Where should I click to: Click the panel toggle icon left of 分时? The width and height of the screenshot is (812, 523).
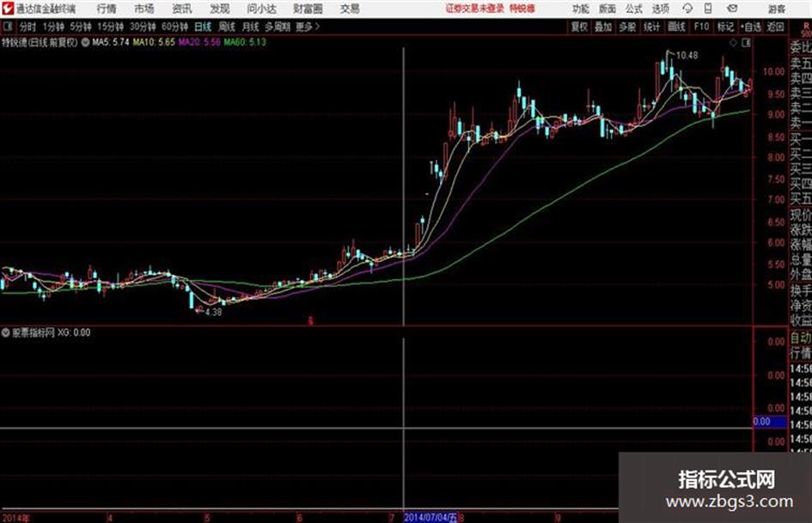coord(7,27)
